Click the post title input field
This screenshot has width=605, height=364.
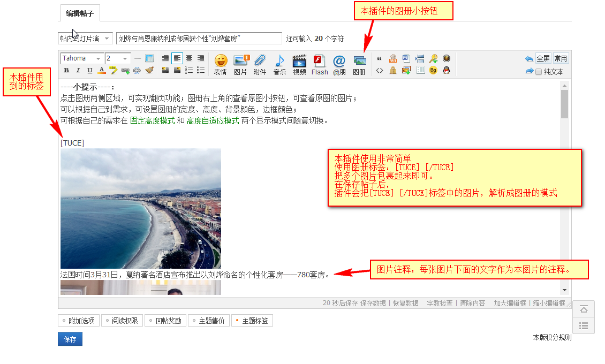tap(199, 39)
